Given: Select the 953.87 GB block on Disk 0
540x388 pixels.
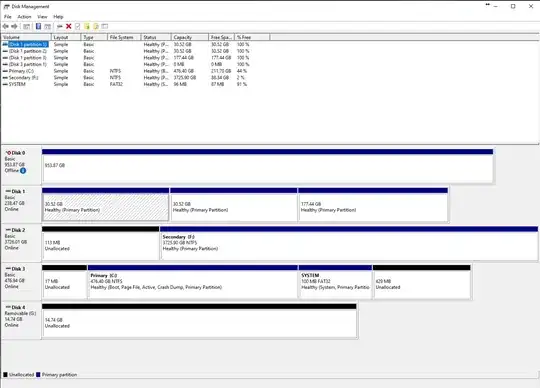Looking at the screenshot, I should [268, 166].
